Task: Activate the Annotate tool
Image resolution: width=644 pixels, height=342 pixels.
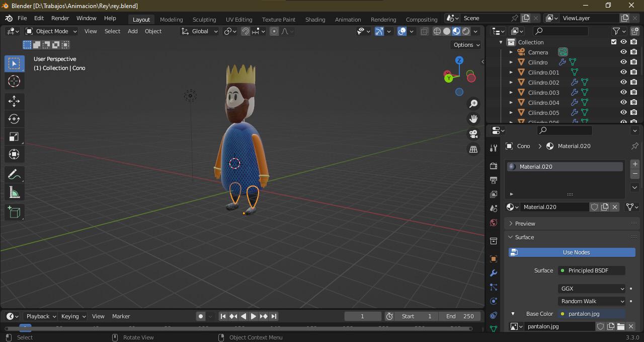Action: pos(14,174)
